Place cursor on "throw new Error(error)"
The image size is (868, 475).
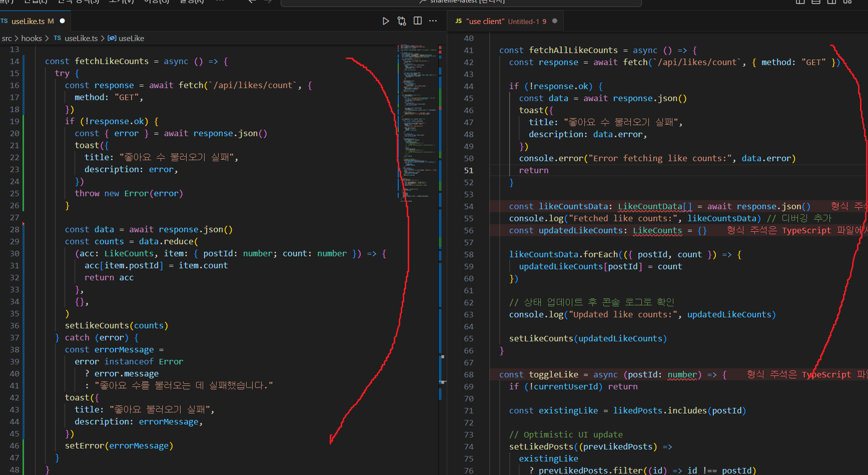[x=129, y=193]
